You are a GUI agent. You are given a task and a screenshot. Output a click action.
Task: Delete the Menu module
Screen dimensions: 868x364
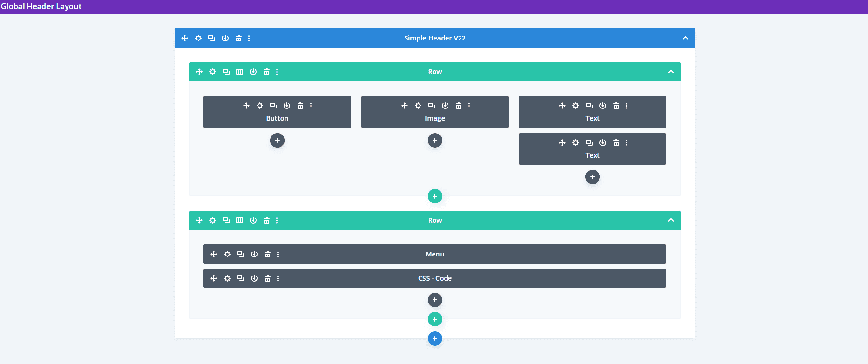point(268,254)
